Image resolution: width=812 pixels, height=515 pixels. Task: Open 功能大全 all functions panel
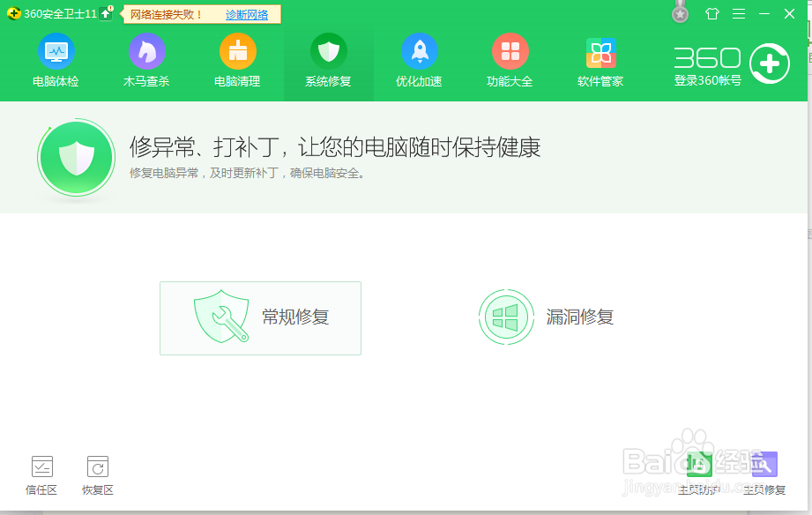click(510, 60)
